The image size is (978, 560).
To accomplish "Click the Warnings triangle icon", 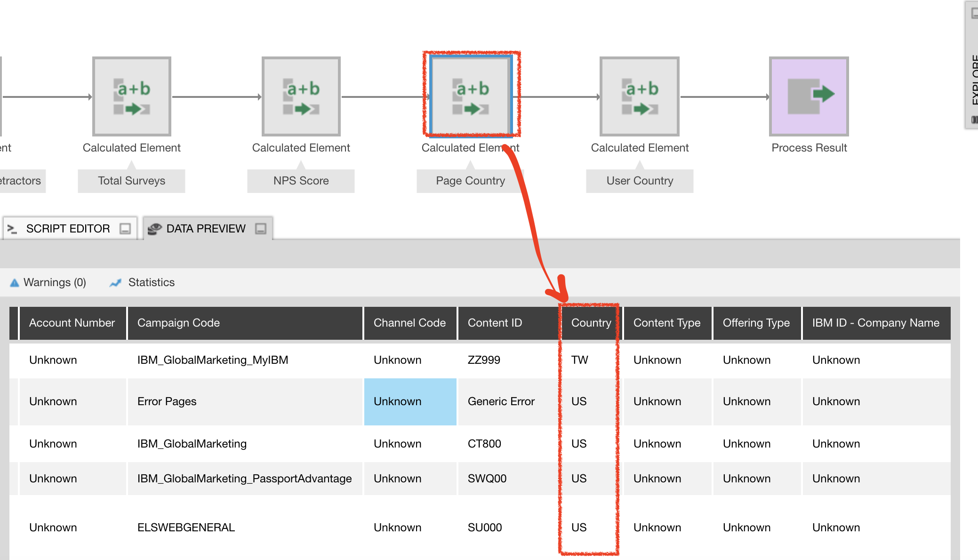I will pos(15,283).
